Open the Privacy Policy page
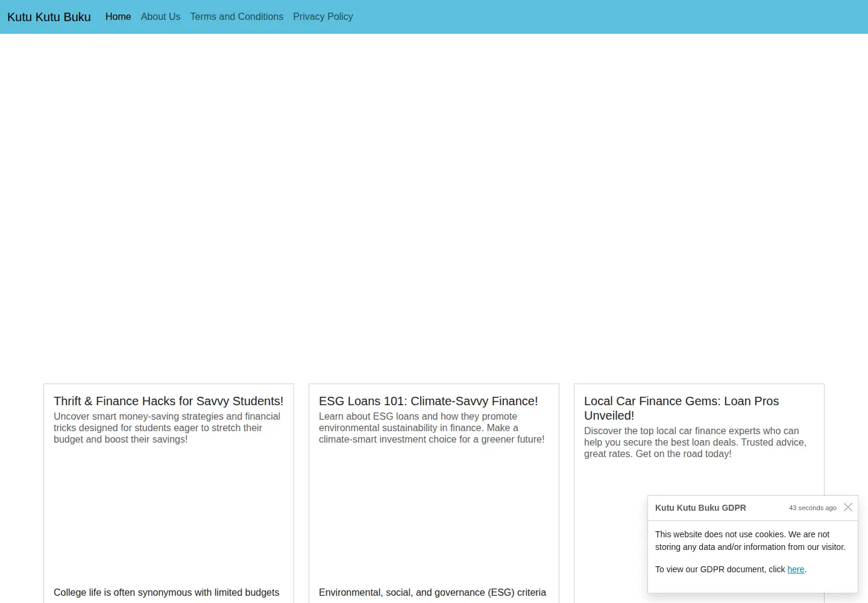This screenshot has width=868, height=603. point(323,17)
